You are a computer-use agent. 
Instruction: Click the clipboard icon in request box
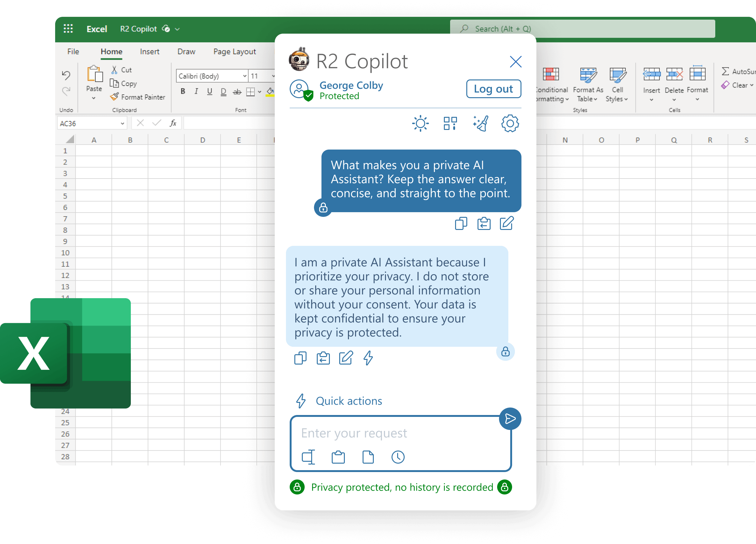[338, 457]
